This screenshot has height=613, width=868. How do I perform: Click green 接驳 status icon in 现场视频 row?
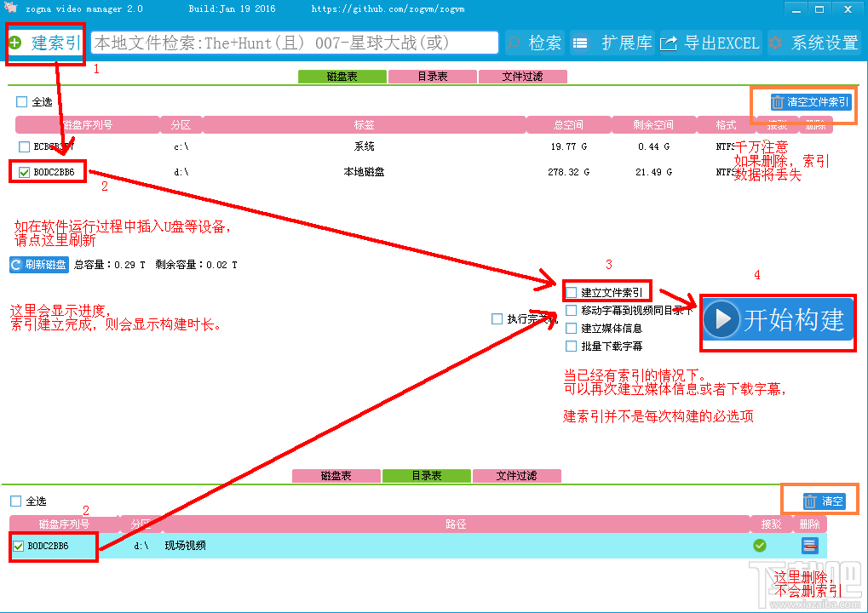[x=760, y=546]
